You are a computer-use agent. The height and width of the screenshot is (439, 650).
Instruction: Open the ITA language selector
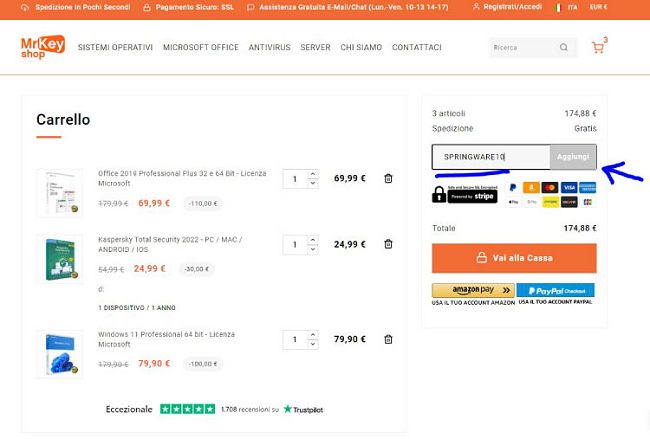click(572, 7)
